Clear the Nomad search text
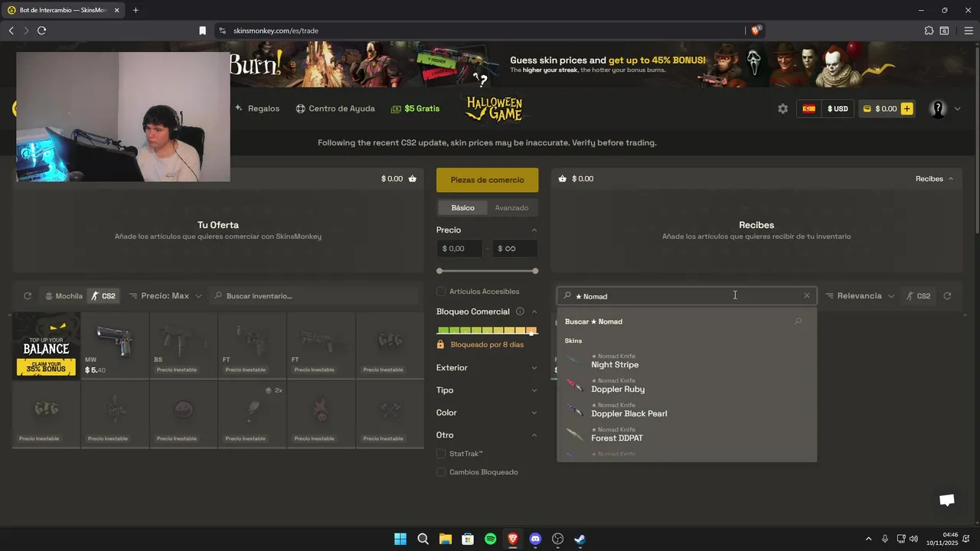The image size is (980, 551). [x=806, y=296]
